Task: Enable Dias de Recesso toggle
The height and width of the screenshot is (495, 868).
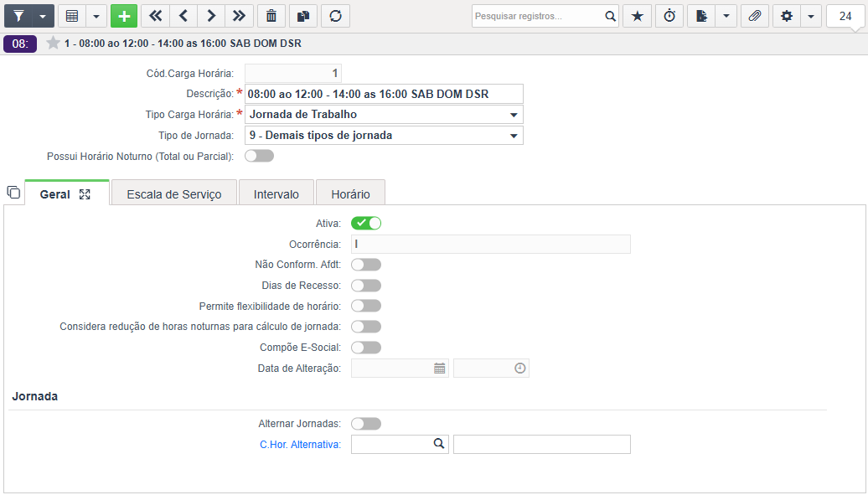Action: coord(366,286)
